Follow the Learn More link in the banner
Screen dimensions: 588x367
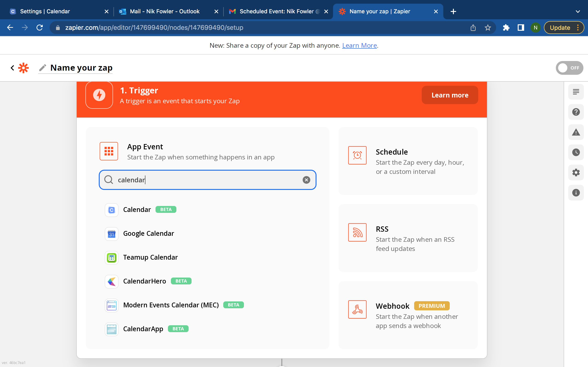click(x=359, y=45)
